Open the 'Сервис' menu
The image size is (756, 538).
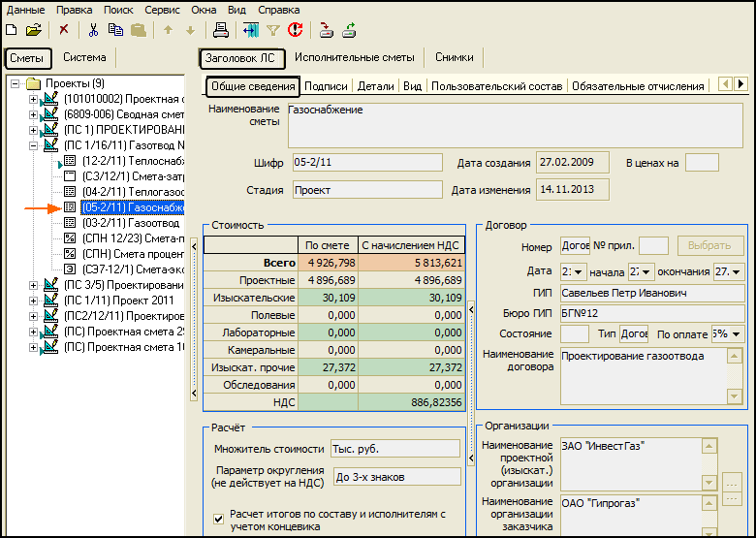[161, 9]
